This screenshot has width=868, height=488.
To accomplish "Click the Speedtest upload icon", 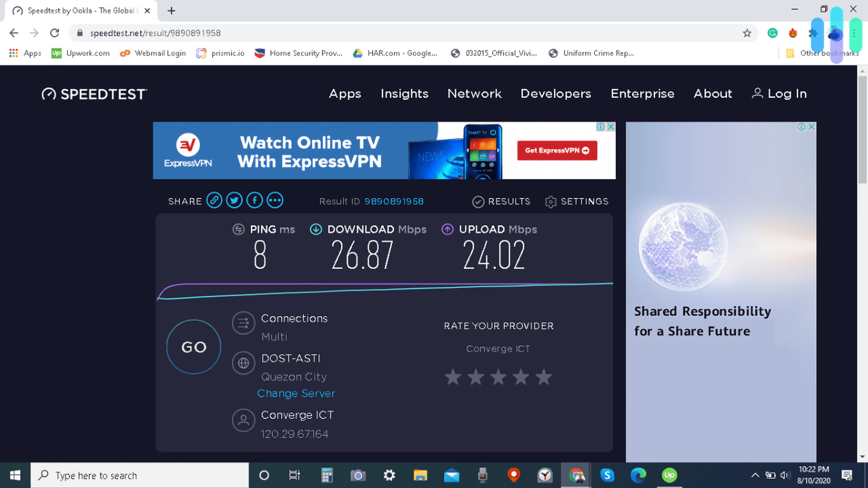I will tap(448, 229).
